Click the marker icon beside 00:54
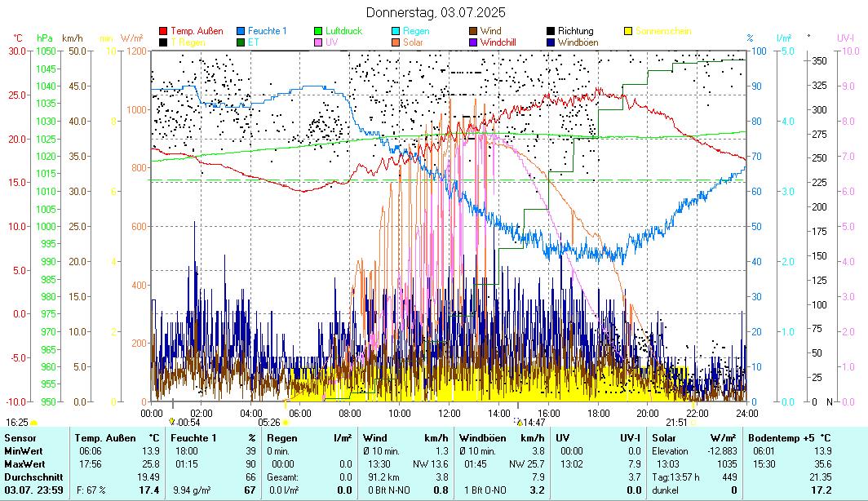Screen dimensions: 868x501 point(171,422)
